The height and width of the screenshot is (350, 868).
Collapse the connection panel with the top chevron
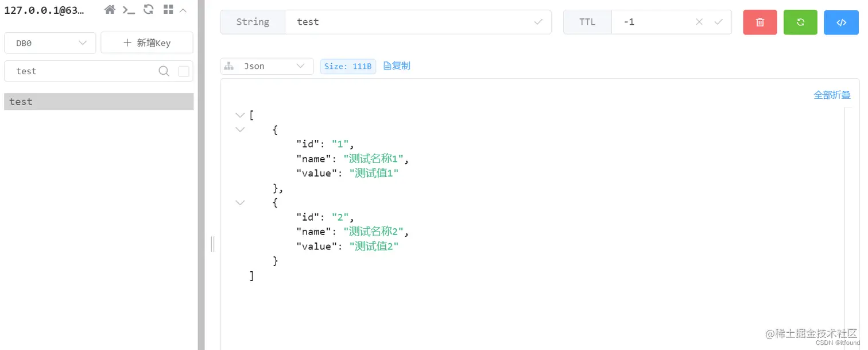pyautogui.click(x=183, y=10)
